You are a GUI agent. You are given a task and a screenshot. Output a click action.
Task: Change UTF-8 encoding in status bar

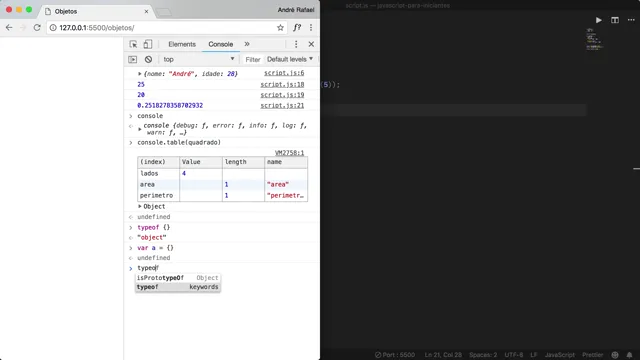[513, 355]
